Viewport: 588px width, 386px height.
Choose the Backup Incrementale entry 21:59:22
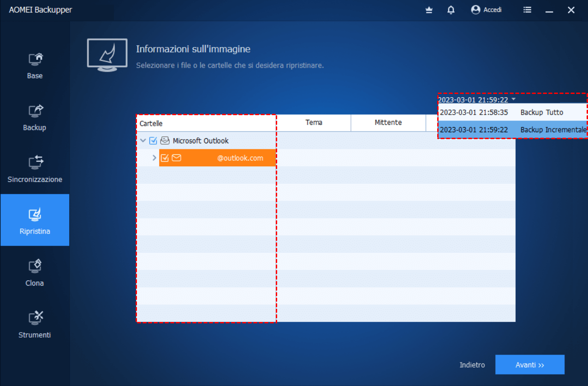512,130
